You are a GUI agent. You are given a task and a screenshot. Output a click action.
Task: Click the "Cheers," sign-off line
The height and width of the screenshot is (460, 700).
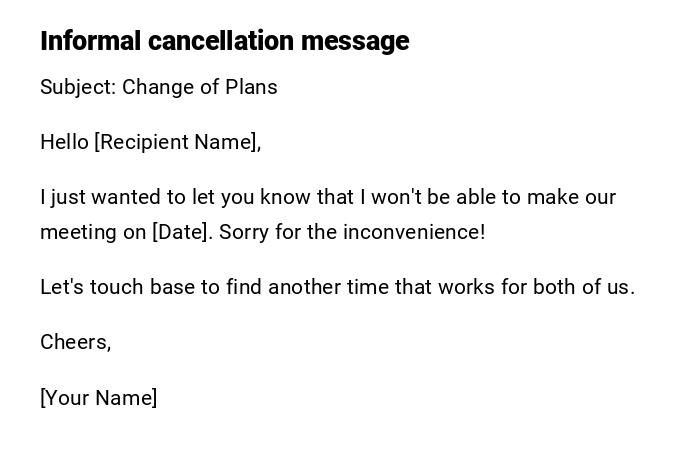pos(75,342)
